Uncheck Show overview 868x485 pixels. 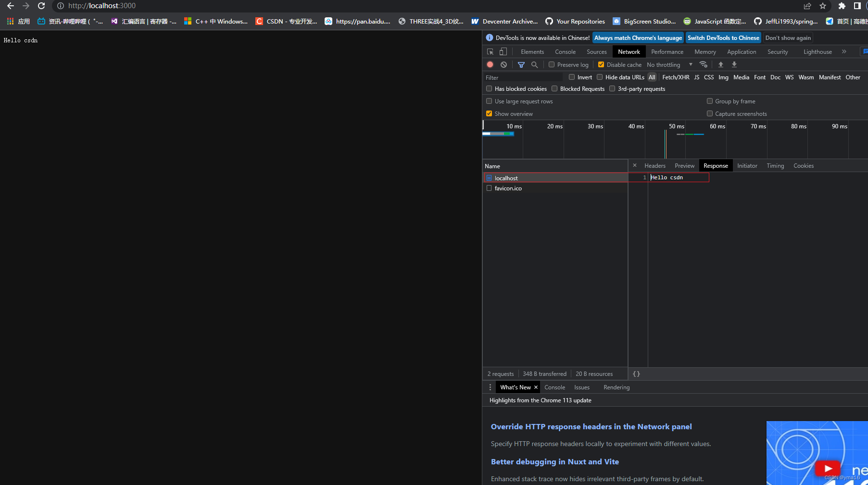489,113
